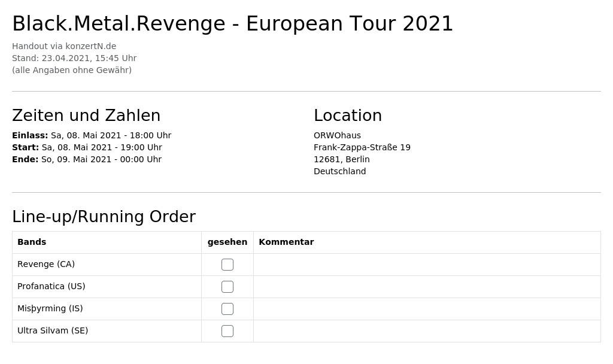
Task: Click the Revenge (CA) band name
Action: coord(46,264)
